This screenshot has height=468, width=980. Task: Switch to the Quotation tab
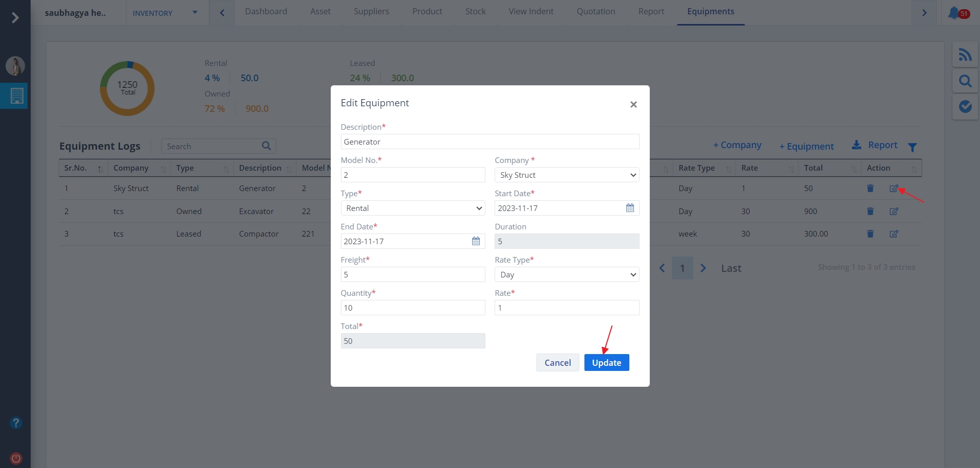tap(596, 12)
